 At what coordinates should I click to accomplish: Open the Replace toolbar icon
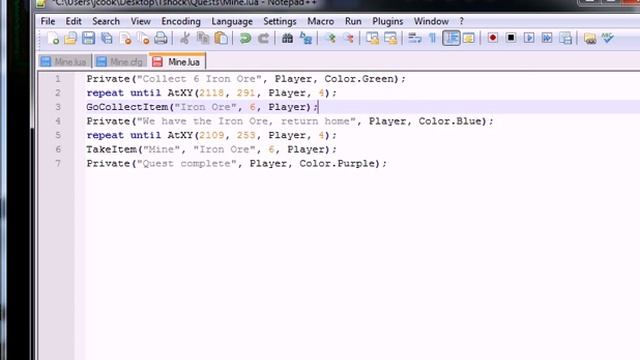pos(306,38)
